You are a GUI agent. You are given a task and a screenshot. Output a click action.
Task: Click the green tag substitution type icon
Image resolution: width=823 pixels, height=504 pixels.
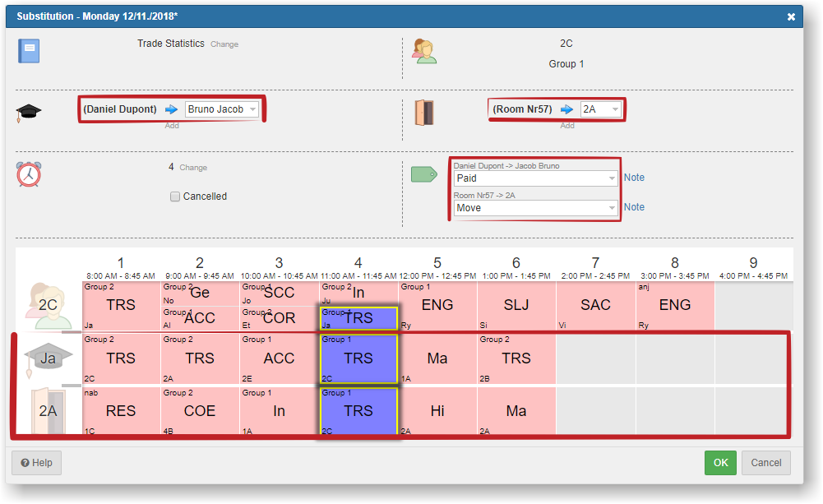424,174
